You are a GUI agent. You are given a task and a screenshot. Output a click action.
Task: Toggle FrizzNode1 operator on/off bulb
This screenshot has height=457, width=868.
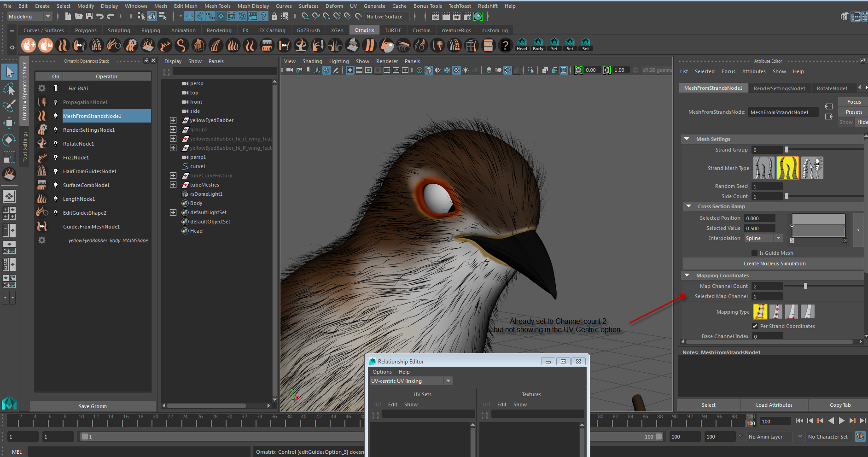[56, 158]
